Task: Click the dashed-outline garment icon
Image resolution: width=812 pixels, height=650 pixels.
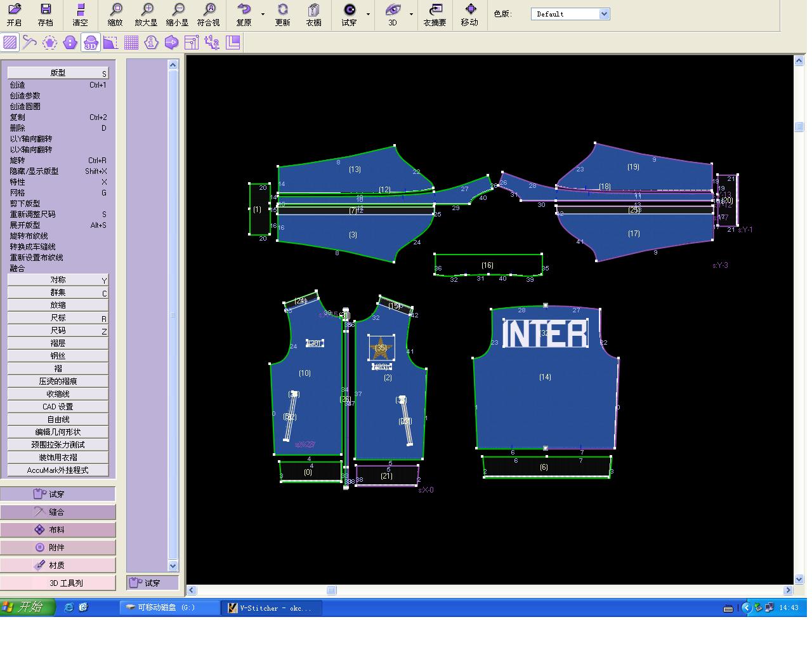Action: pyautogui.click(x=49, y=43)
